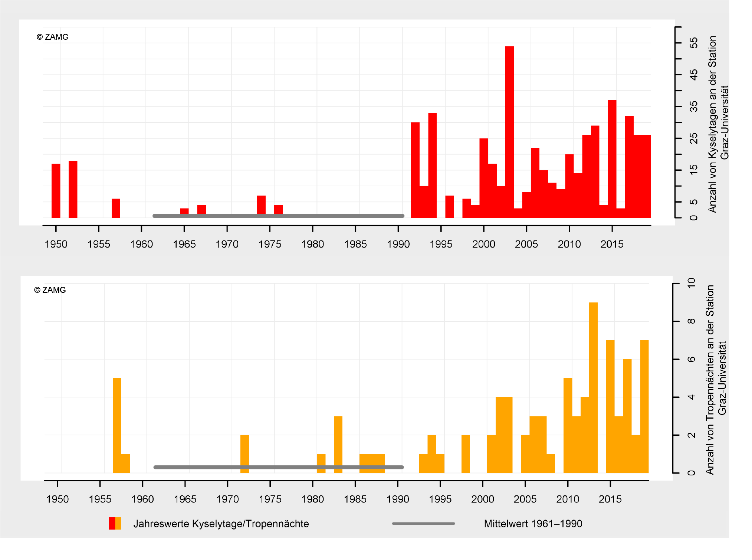
Task: Click the 55 tick label on top y-axis
Action: click(x=693, y=43)
